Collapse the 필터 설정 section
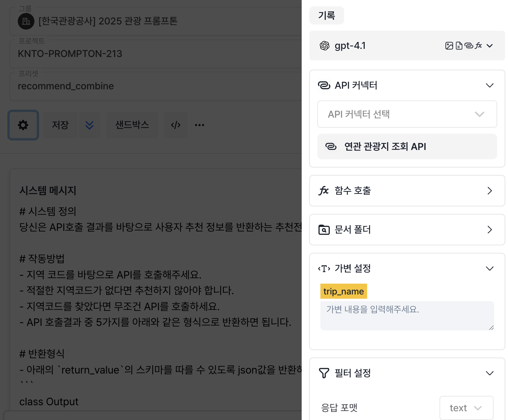508x420 pixels. point(490,373)
